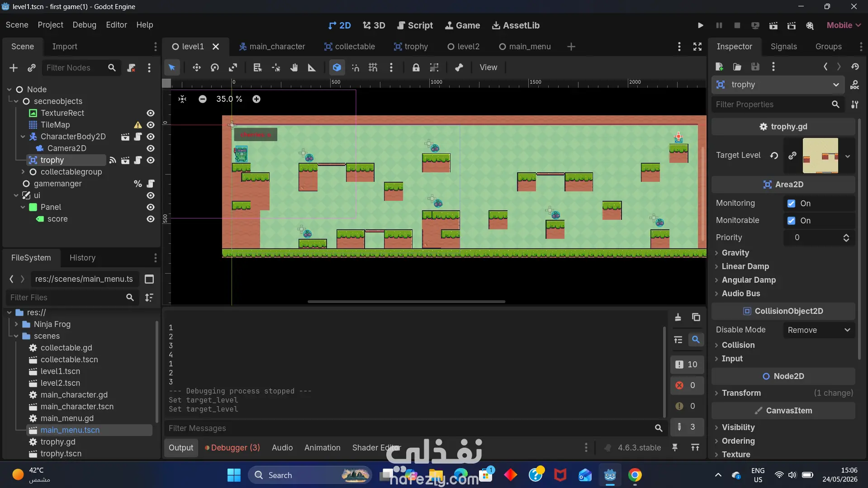Expand the Transform section
The image size is (868, 488).
click(741, 393)
